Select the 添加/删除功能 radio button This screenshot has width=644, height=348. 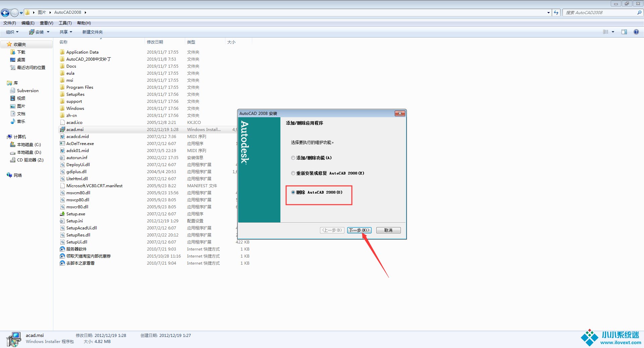click(x=293, y=158)
